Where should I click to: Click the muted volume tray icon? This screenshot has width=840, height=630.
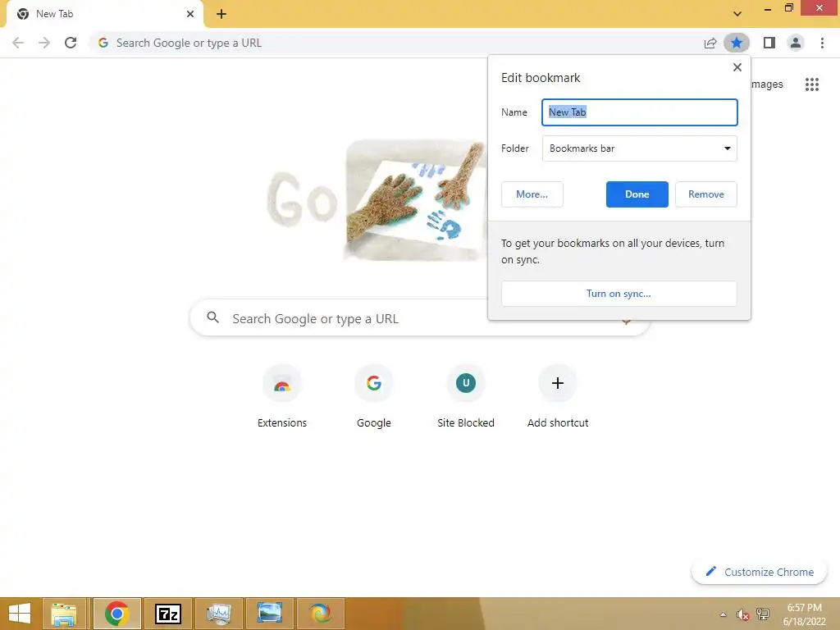coord(742,614)
